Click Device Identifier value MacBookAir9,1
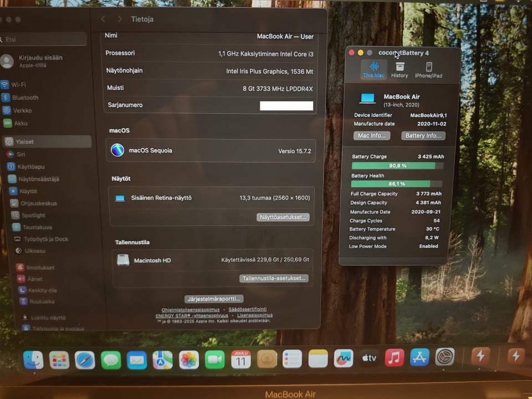The height and width of the screenshot is (399, 532). tap(428, 115)
